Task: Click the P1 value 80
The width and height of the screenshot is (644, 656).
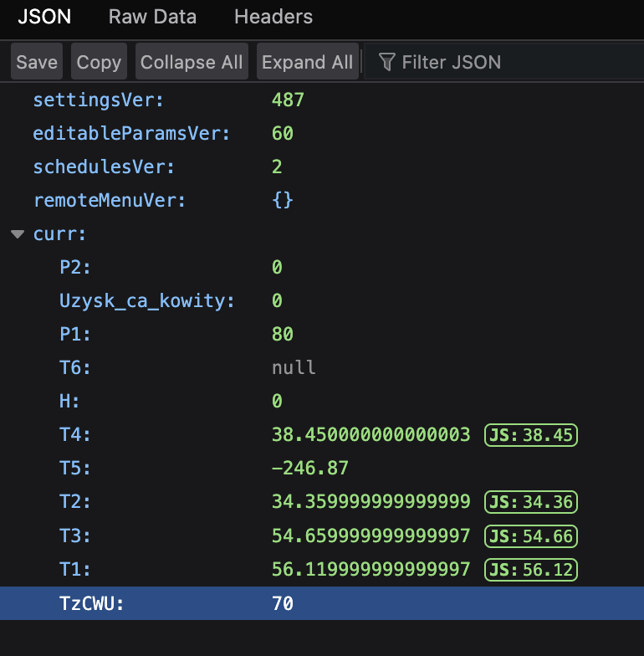Action: [283, 335]
